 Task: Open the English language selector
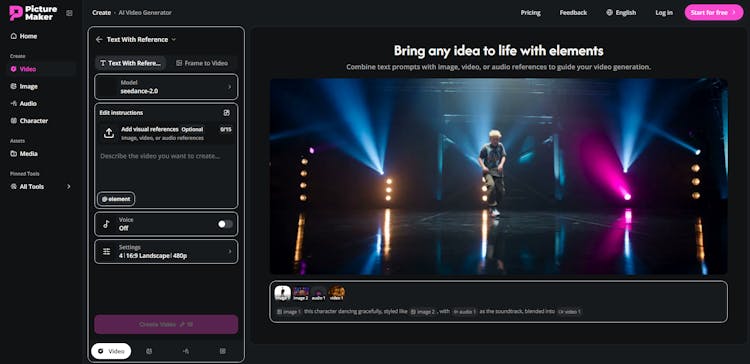(x=621, y=13)
